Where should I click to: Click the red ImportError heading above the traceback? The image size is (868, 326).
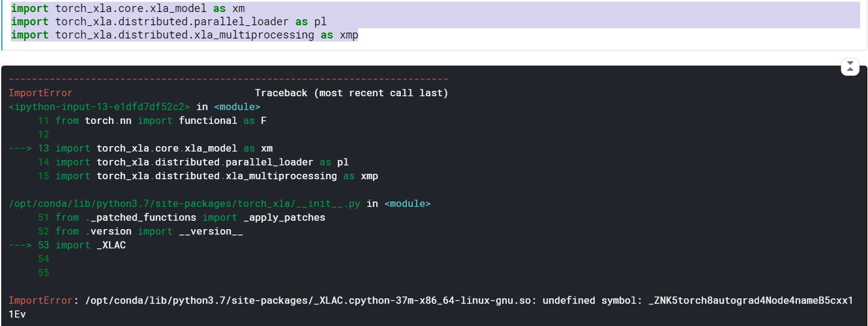pos(40,93)
